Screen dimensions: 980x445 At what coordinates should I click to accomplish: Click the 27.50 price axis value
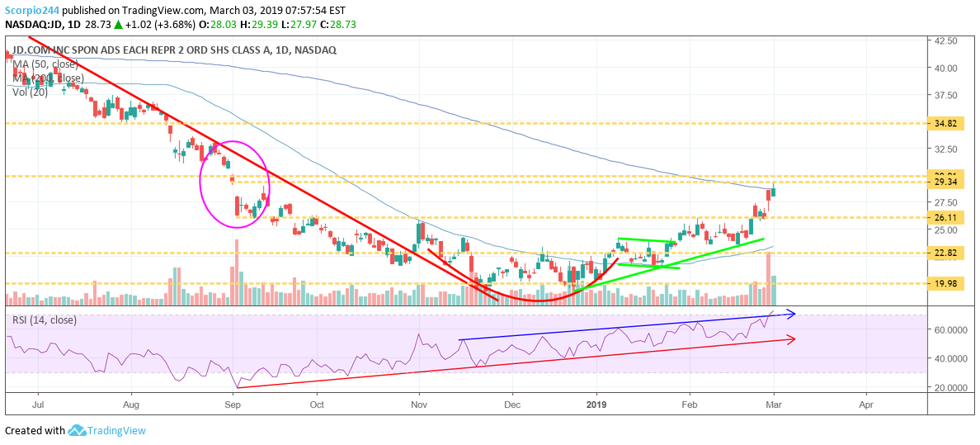[x=945, y=202]
